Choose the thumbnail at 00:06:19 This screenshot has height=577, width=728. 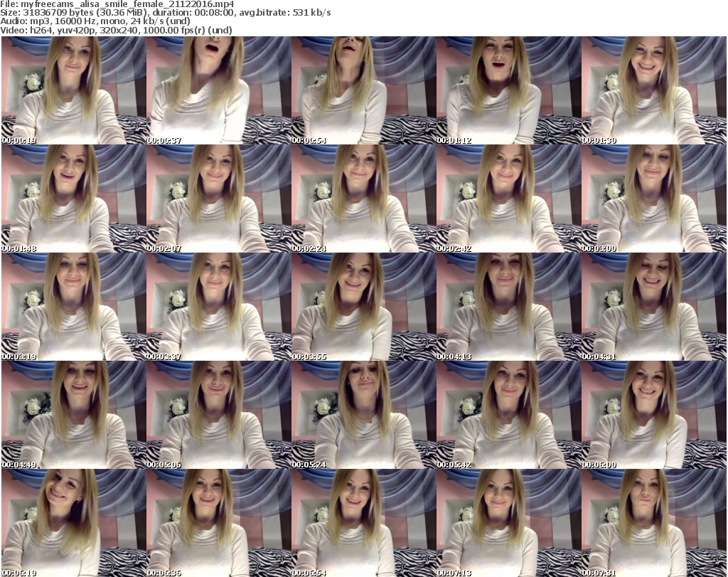coord(74,523)
